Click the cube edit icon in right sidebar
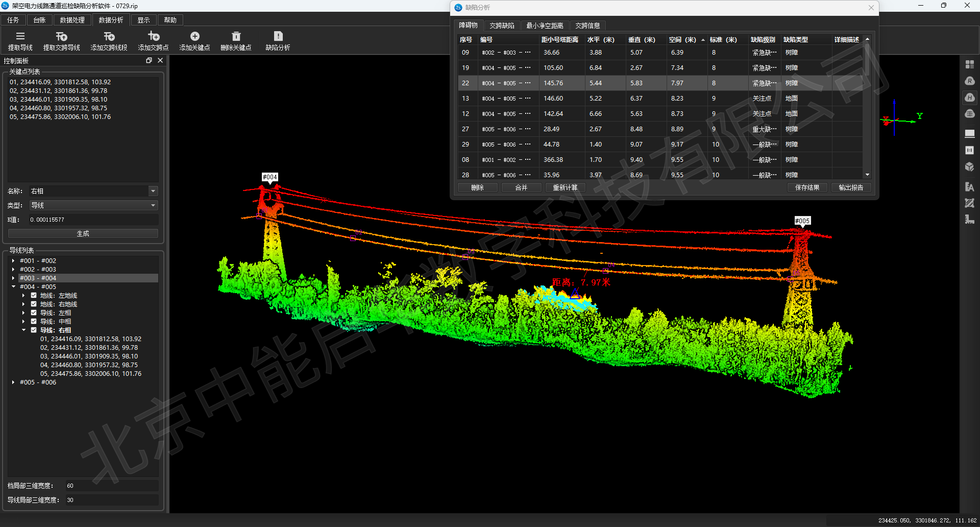The image size is (980, 527). point(970,167)
